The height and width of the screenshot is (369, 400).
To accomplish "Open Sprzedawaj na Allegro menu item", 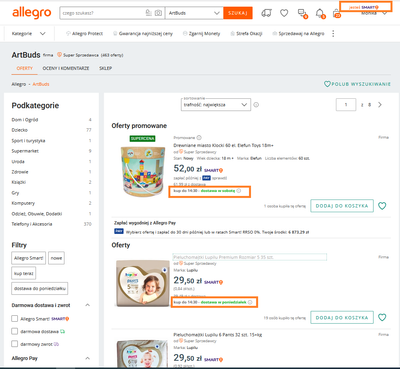I will click(298, 33).
